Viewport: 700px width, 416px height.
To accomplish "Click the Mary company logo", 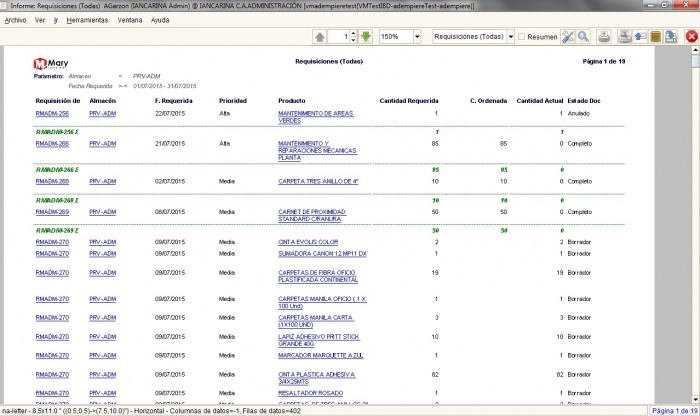I will point(51,64).
